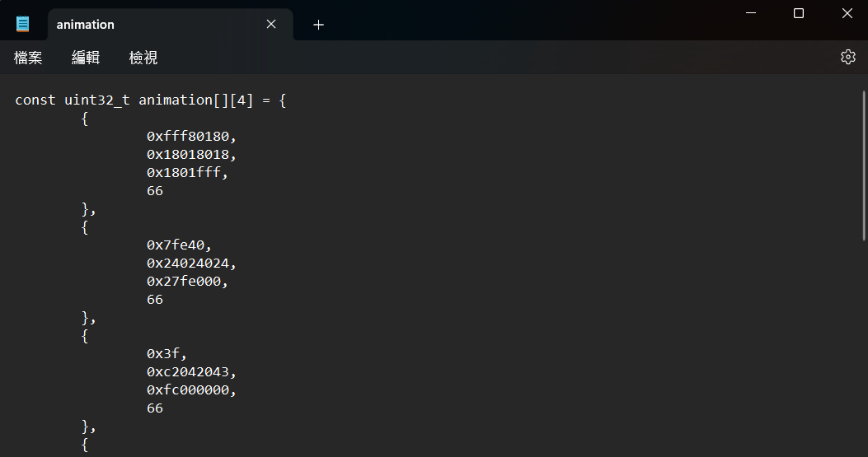Open the 檔案 menu

[x=28, y=58]
